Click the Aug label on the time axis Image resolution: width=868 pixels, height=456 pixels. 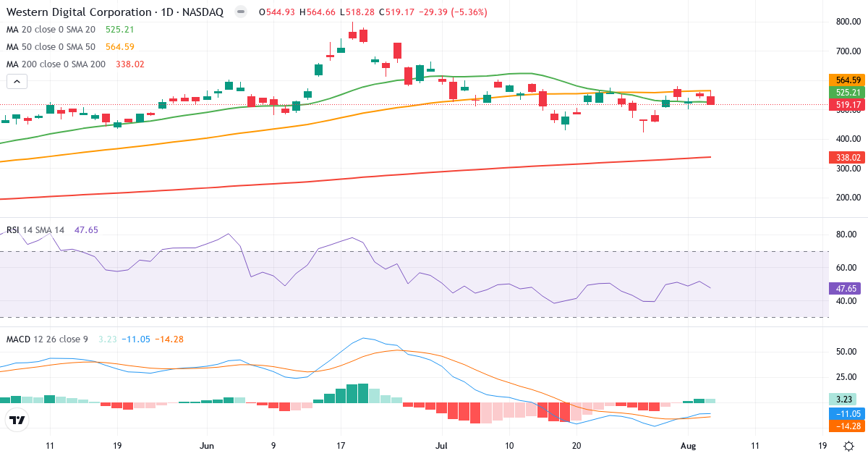tap(687, 446)
